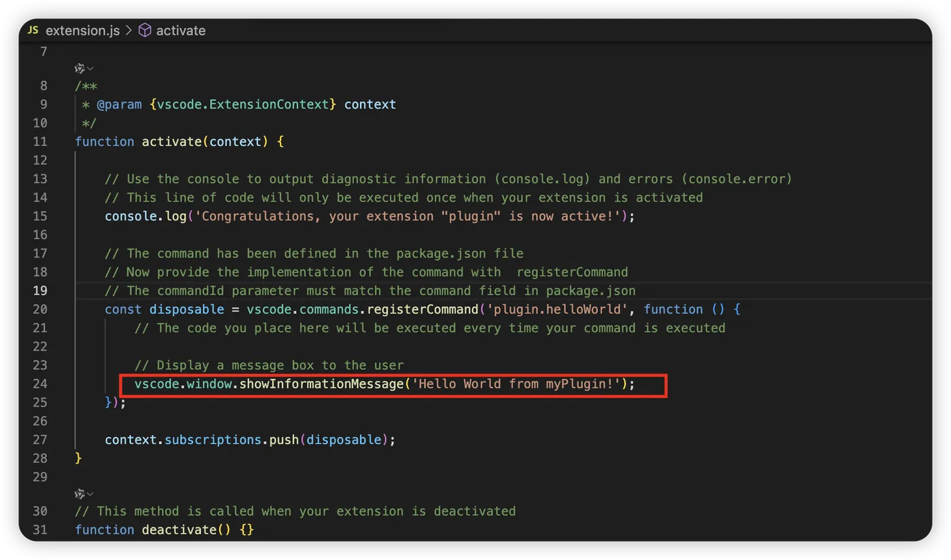Open the extension.js breadcrumb item

coord(82,31)
